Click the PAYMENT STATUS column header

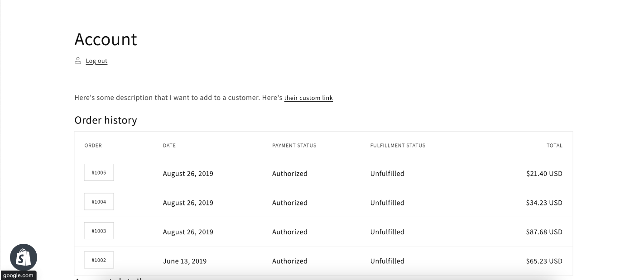point(294,146)
